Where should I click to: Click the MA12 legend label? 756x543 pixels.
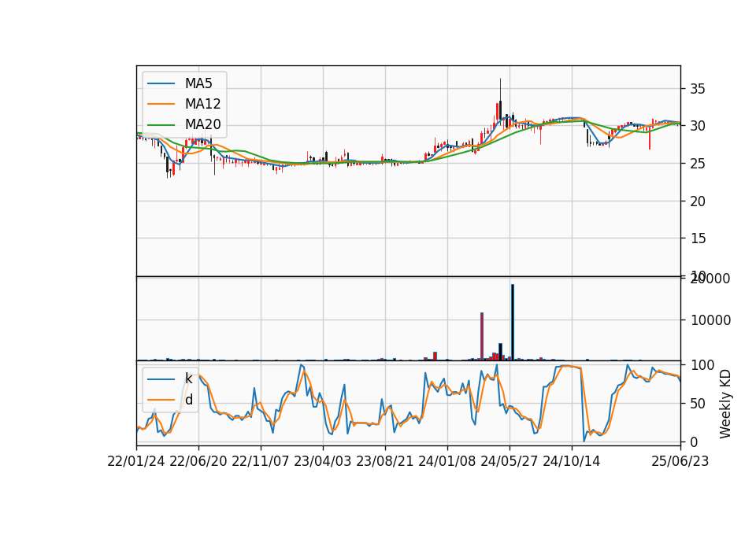click(x=202, y=104)
